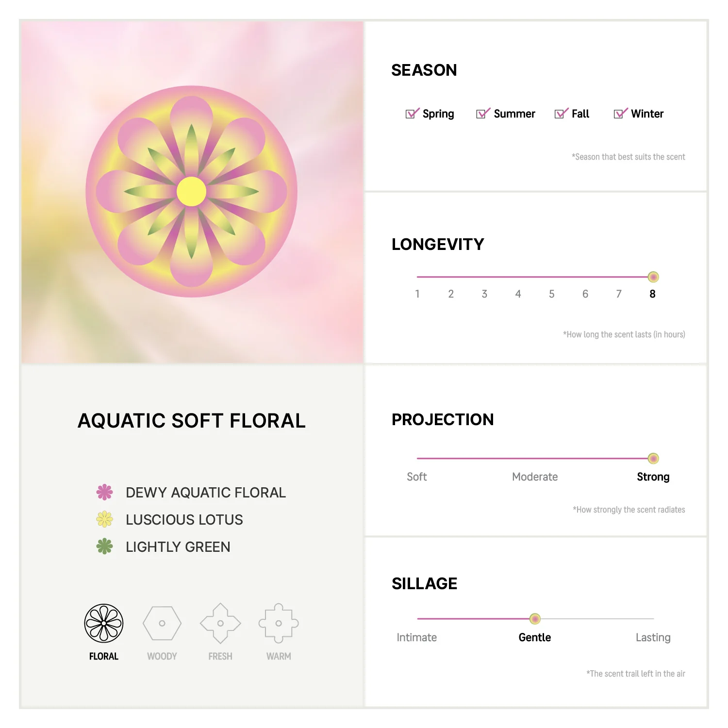Screen dimensions: 728x728
Task: Toggle the Winter season checkbox
Action: (620, 113)
